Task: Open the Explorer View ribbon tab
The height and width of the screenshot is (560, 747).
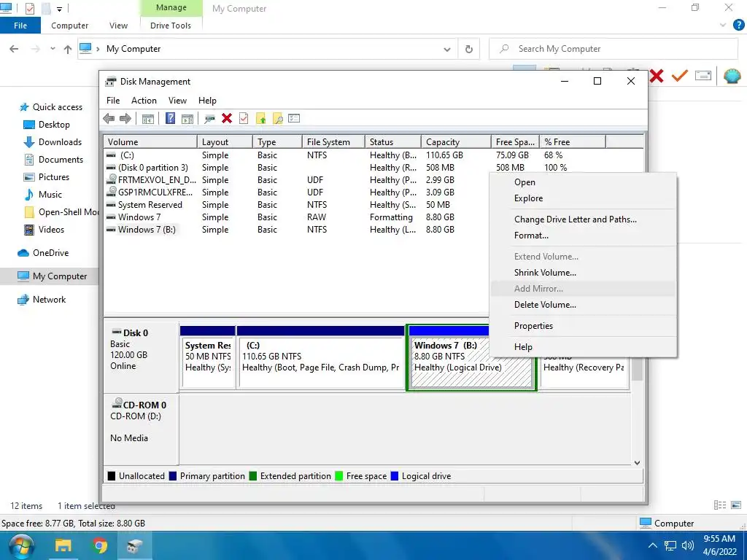Action: coord(118,26)
